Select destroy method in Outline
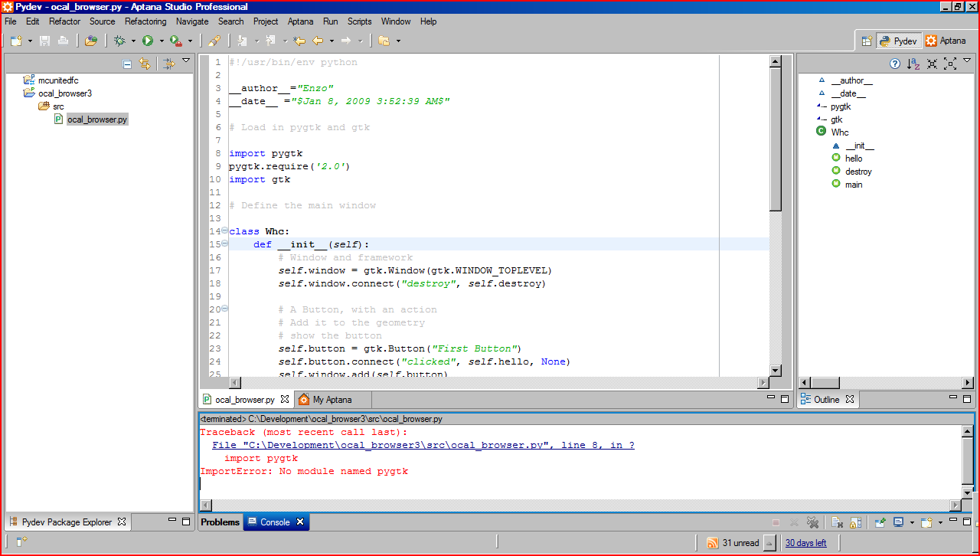This screenshot has width=980, height=556. [x=858, y=172]
